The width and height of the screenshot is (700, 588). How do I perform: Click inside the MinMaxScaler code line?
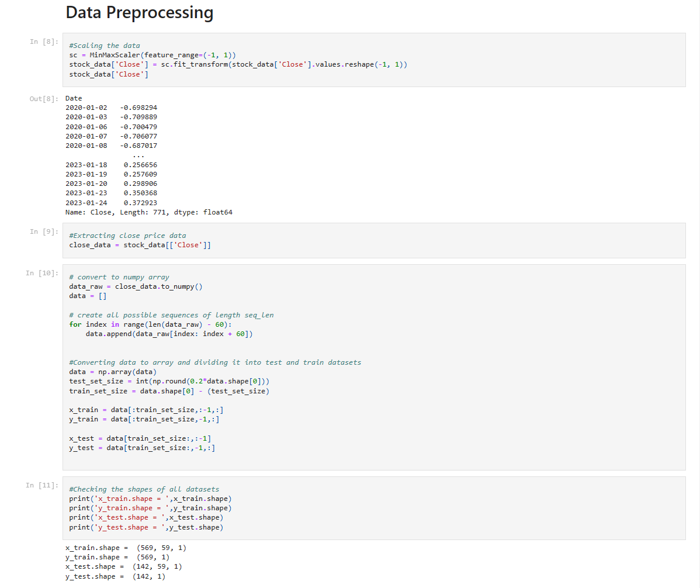pos(153,55)
